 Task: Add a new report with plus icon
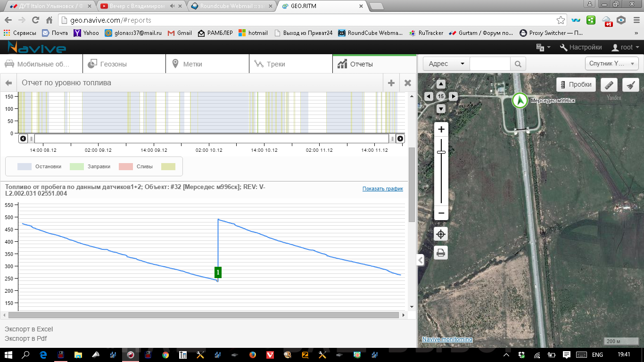click(391, 83)
